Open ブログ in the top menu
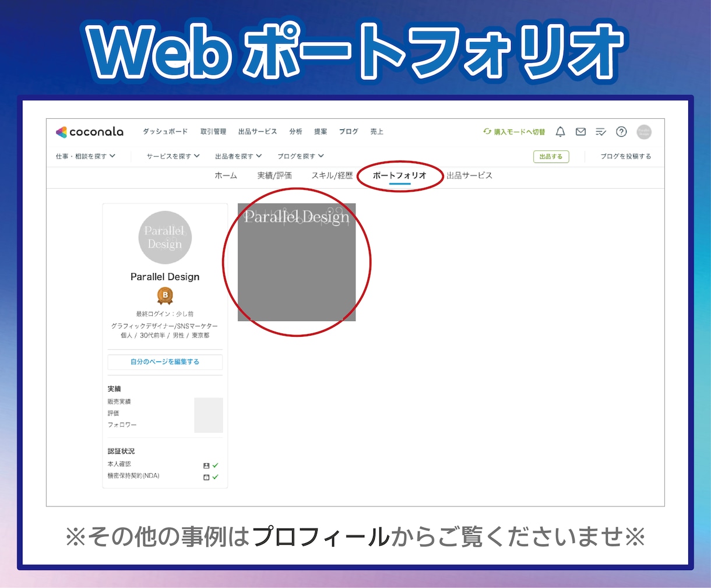 tap(349, 132)
